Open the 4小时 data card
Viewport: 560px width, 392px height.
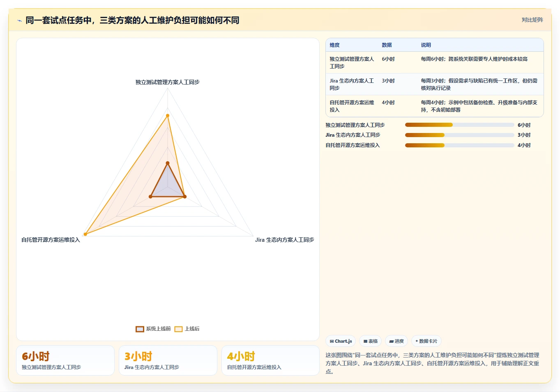(x=270, y=360)
